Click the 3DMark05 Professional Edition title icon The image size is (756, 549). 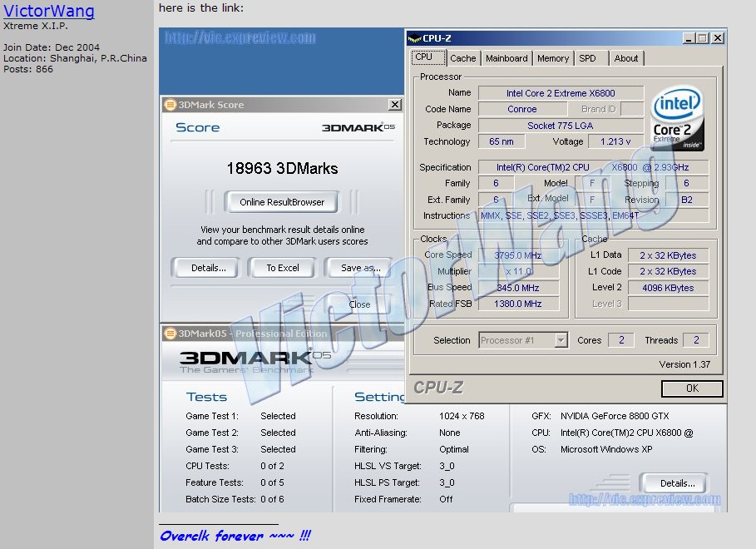click(170, 334)
